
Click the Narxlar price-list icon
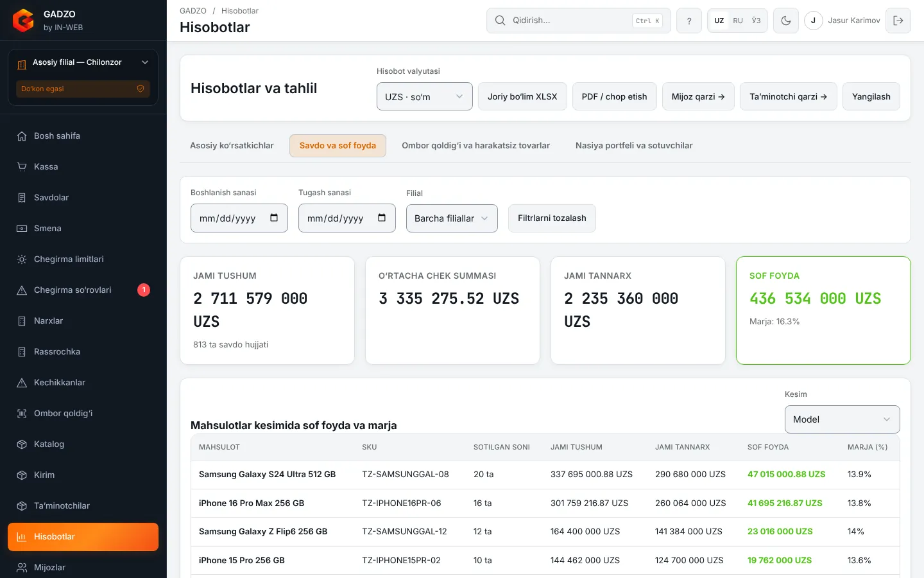(22, 321)
